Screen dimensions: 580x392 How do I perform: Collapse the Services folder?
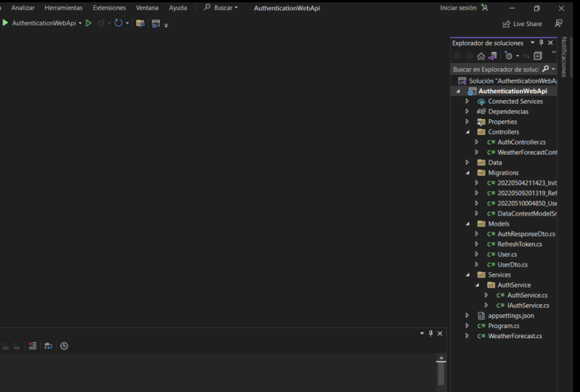467,275
